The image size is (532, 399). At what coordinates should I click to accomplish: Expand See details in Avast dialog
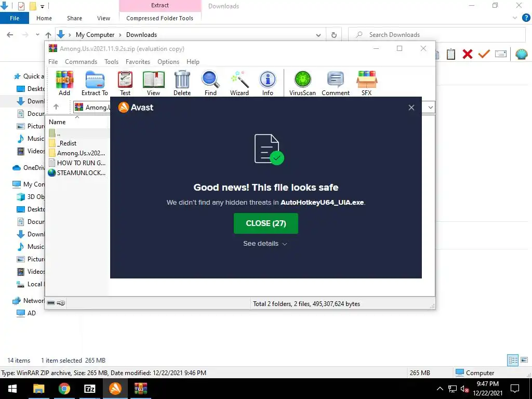tap(265, 243)
